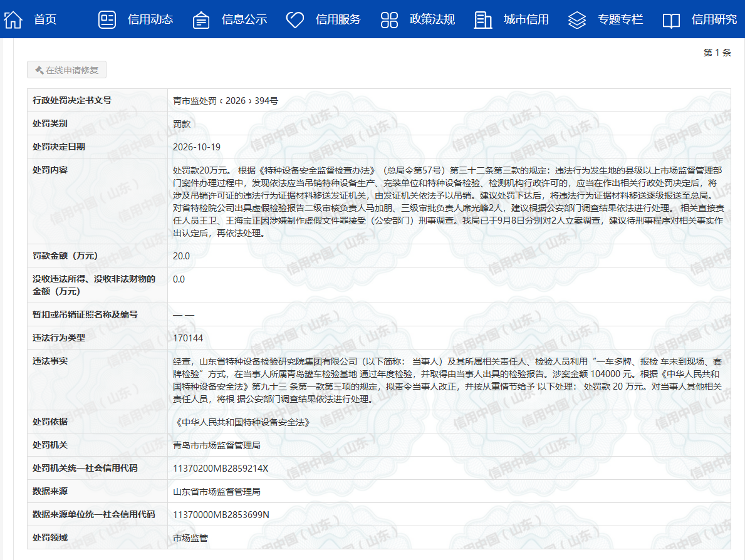Click the 信用服务 heart icon
745x560 pixels.
tap(294, 19)
